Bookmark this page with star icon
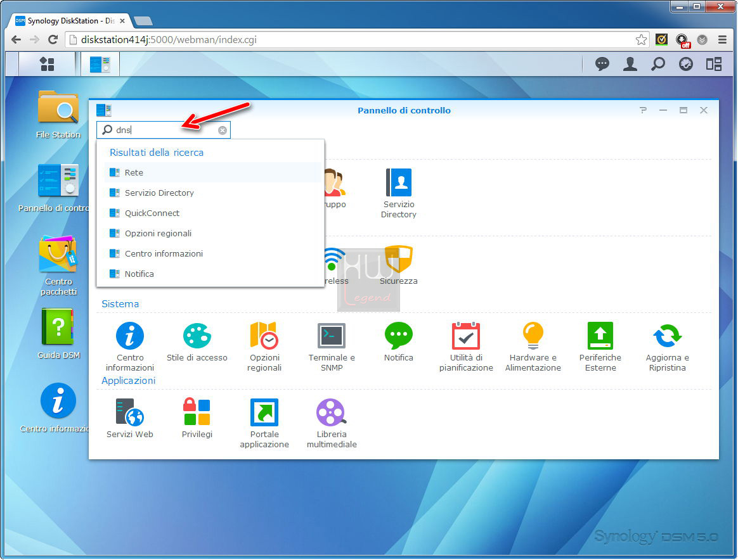 [640, 39]
